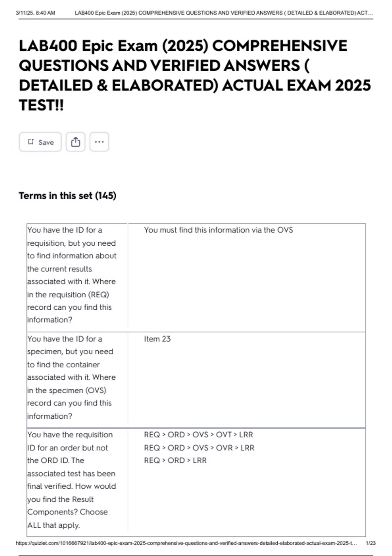Click the bookmark icon inside Save
The width and height of the screenshot is (392, 556).
click(x=31, y=142)
